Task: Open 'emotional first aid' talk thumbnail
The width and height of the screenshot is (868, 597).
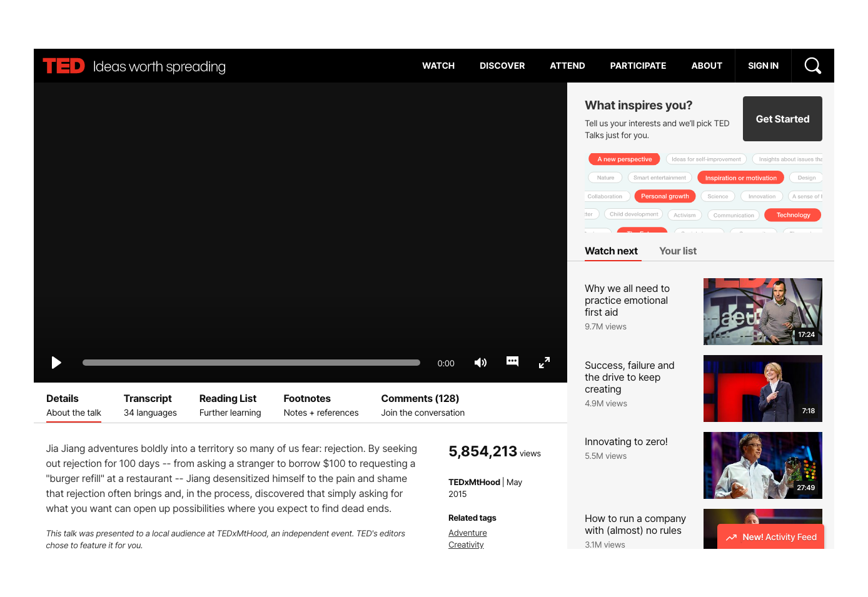Action: click(x=763, y=311)
